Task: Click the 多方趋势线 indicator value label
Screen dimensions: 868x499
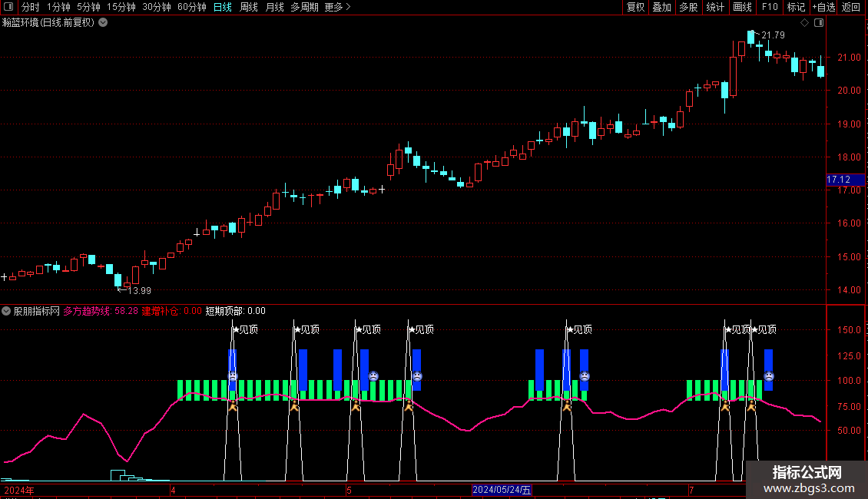Action: [x=100, y=311]
